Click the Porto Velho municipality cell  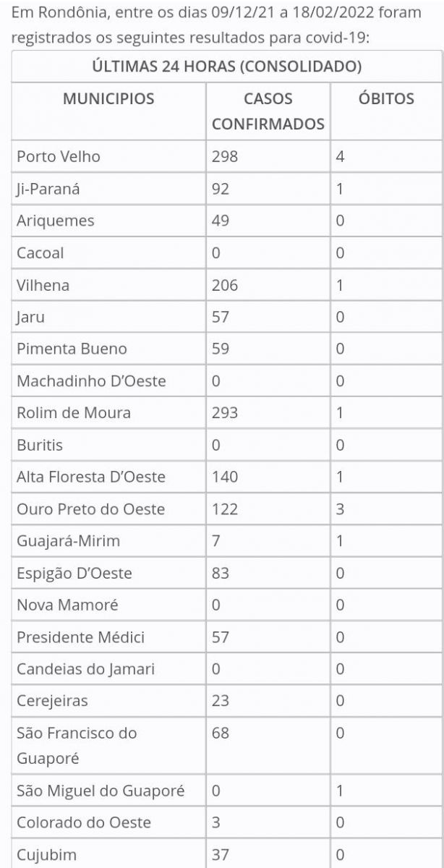(x=59, y=157)
